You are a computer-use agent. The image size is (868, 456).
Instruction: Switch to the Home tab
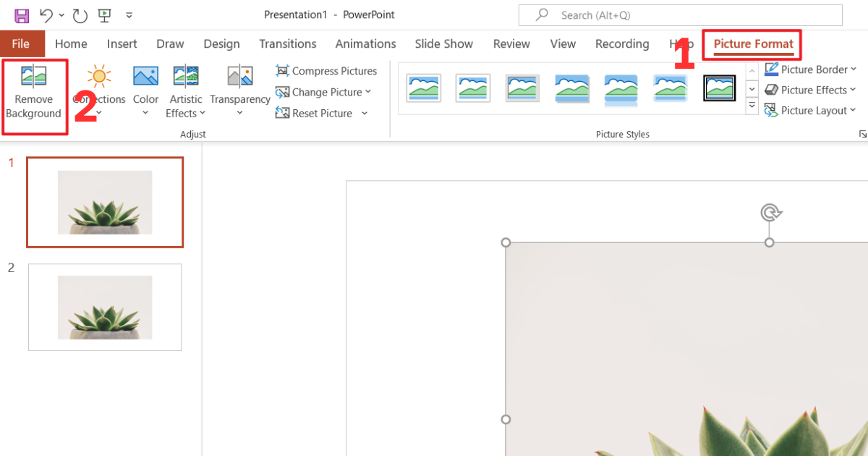tap(71, 43)
